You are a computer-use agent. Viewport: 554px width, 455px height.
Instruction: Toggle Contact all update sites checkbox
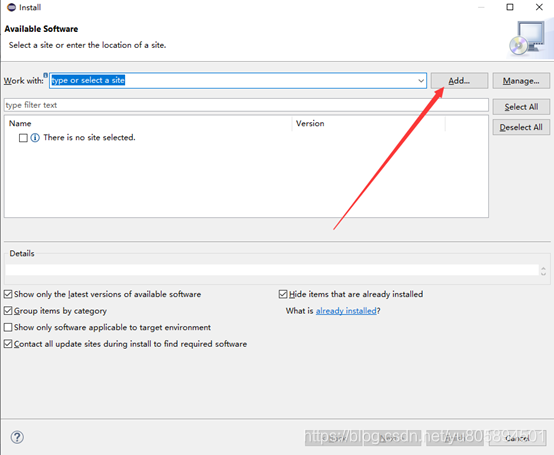8,344
